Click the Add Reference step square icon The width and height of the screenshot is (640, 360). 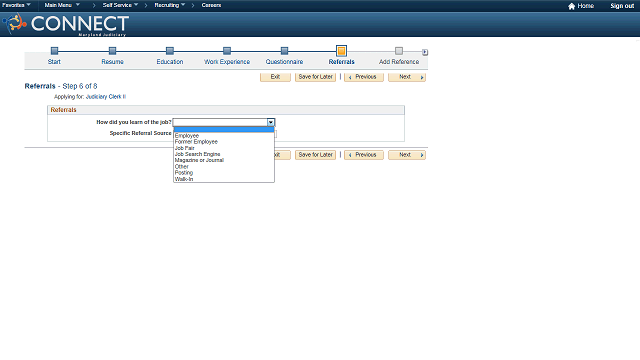click(399, 51)
